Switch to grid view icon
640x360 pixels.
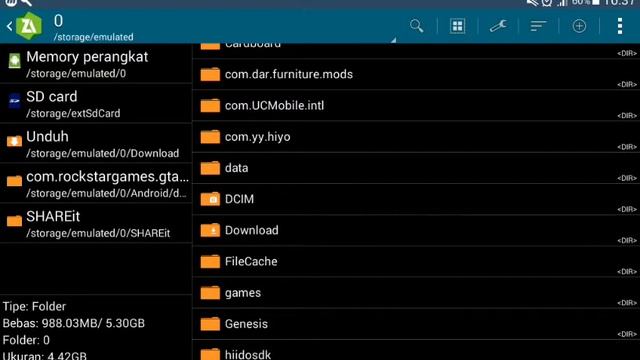pos(457,26)
